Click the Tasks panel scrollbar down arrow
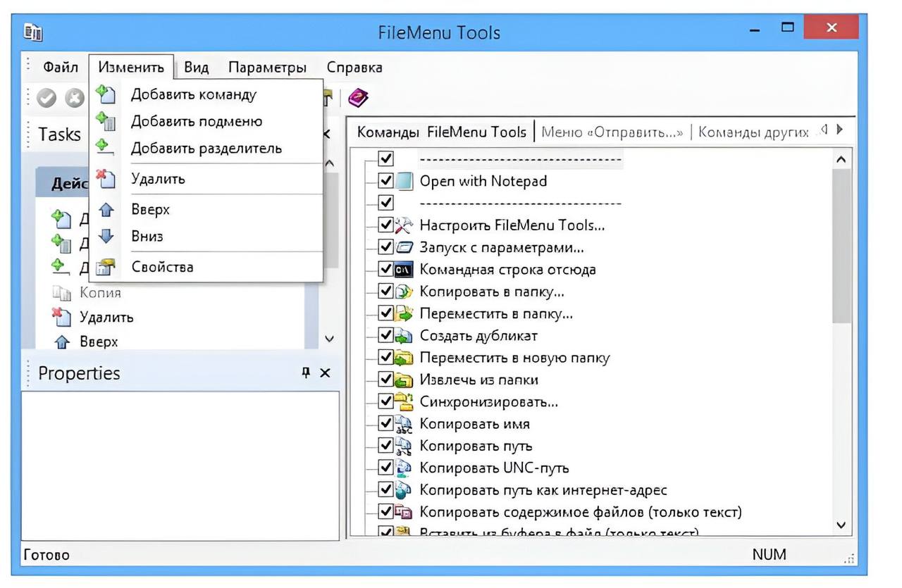This screenshot has height=588, width=902. [329, 339]
